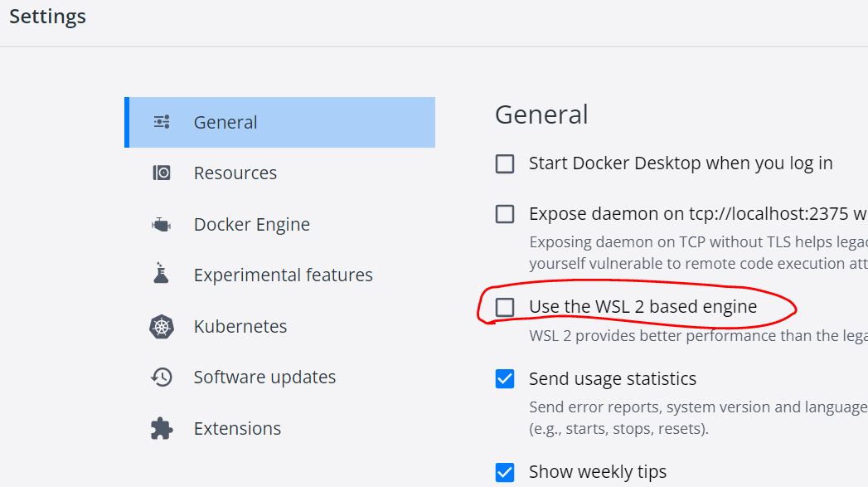Open the General settings section
Image resolution: width=868 pixels, height=487 pixels.
pos(225,122)
